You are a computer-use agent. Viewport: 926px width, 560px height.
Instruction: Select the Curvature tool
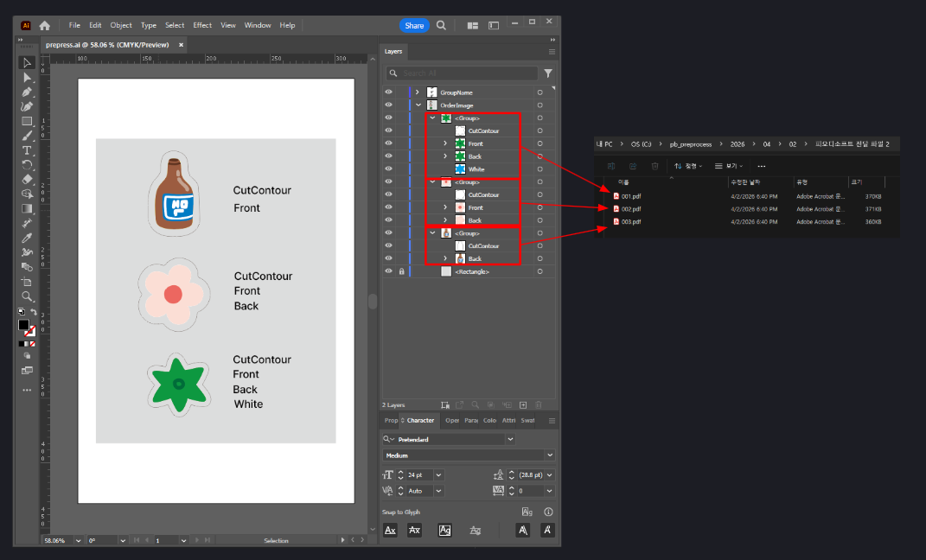pyautogui.click(x=27, y=107)
